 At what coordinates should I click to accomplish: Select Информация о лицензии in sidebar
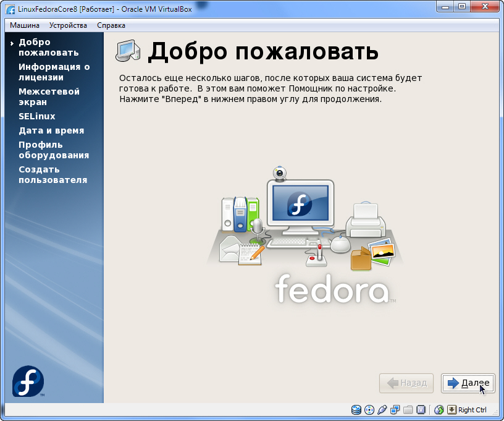pyautogui.click(x=54, y=72)
